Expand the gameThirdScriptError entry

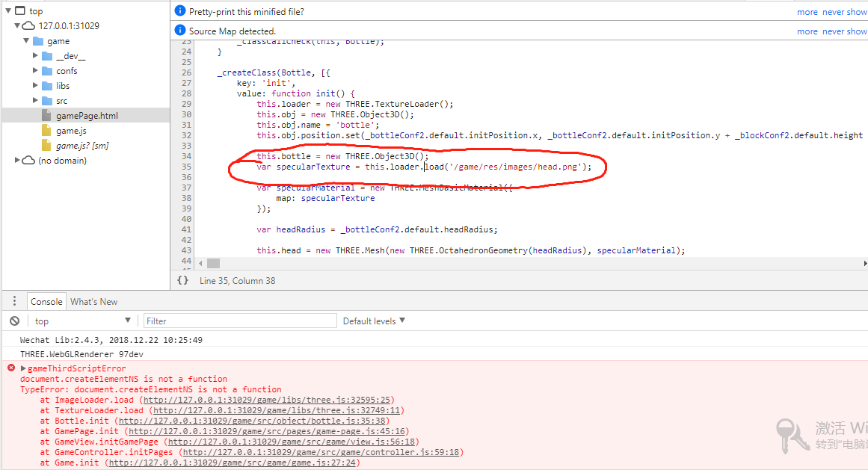(x=23, y=368)
